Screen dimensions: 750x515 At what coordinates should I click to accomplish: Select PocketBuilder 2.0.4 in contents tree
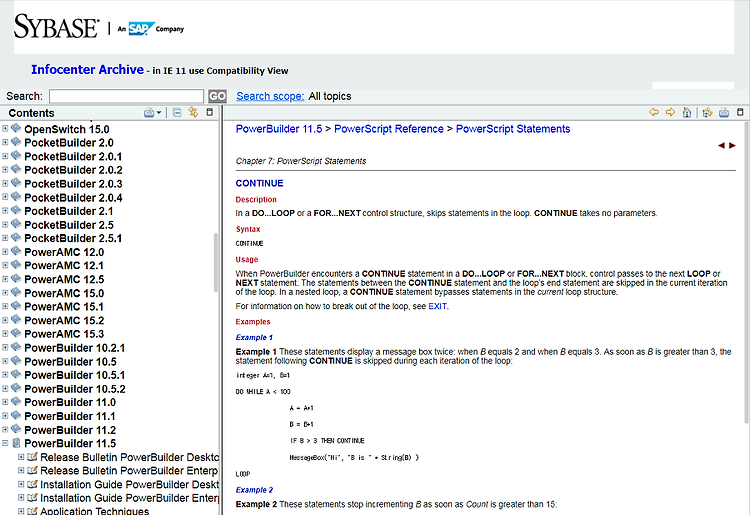pos(73,198)
